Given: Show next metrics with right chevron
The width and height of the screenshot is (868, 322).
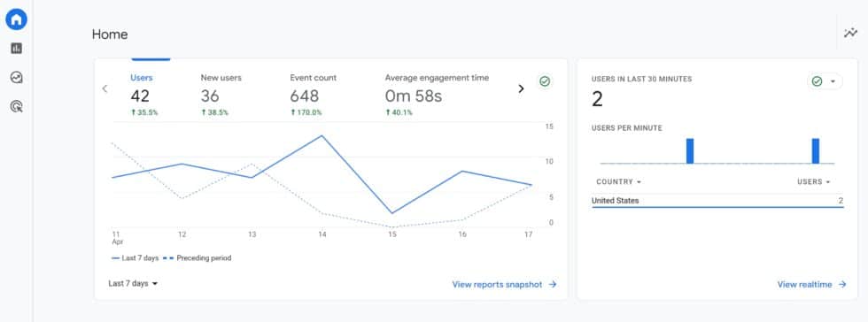Looking at the screenshot, I should click(x=521, y=88).
